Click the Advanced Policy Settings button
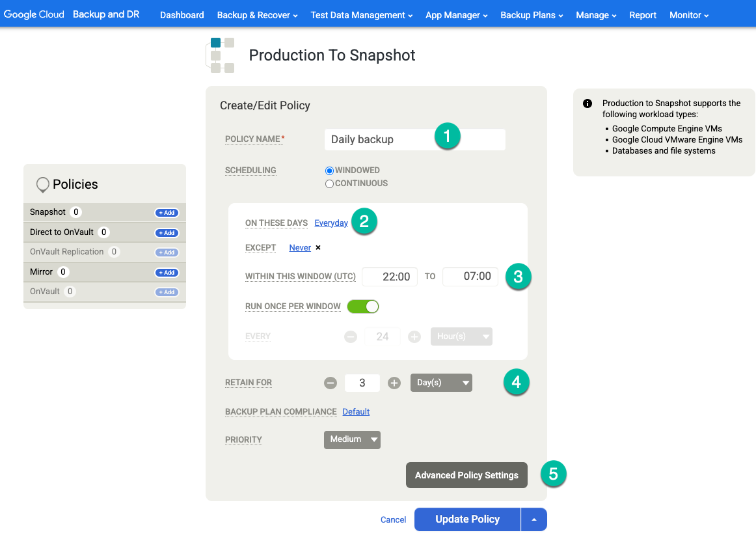The image size is (756, 535). [466, 474]
